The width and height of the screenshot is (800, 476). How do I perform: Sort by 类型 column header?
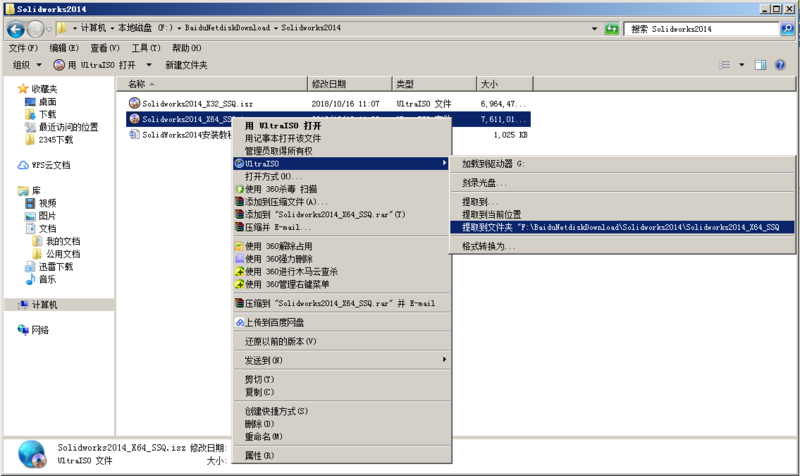[434, 84]
